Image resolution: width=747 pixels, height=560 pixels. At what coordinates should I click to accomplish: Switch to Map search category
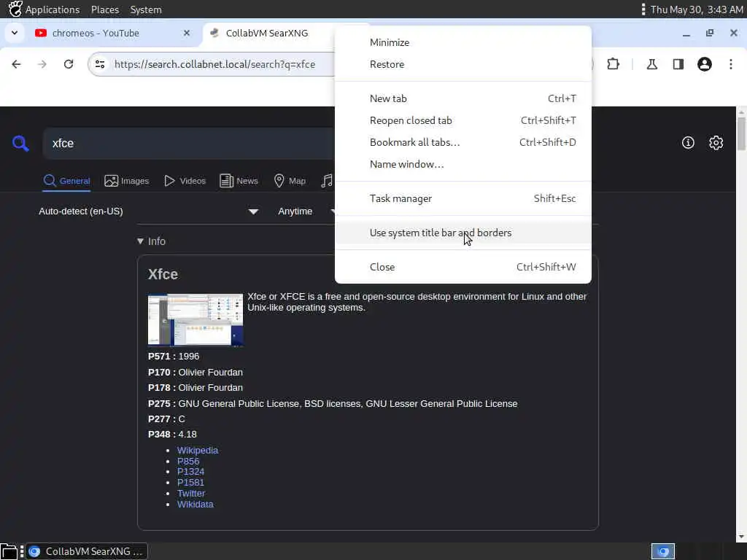coord(290,181)
